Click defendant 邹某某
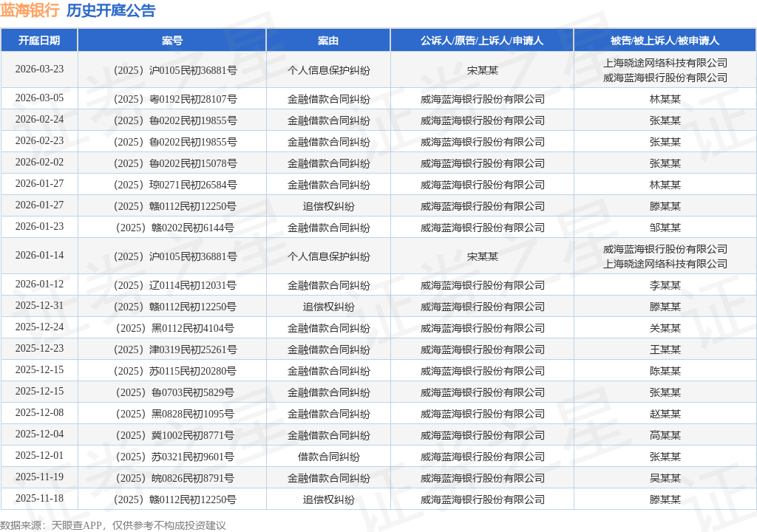Screen dimensions: 757x532 pos(665,228)
